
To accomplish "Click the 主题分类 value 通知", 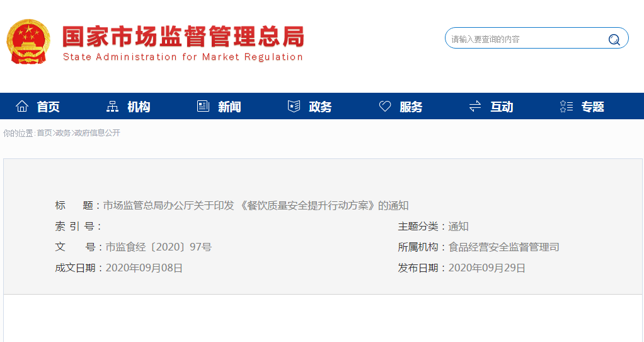I will (458, 227).
